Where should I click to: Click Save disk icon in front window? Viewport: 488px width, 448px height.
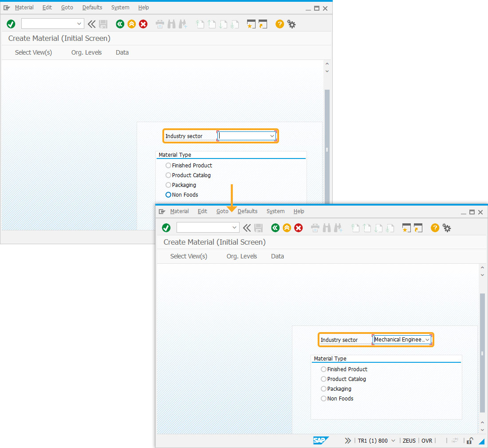258,228
